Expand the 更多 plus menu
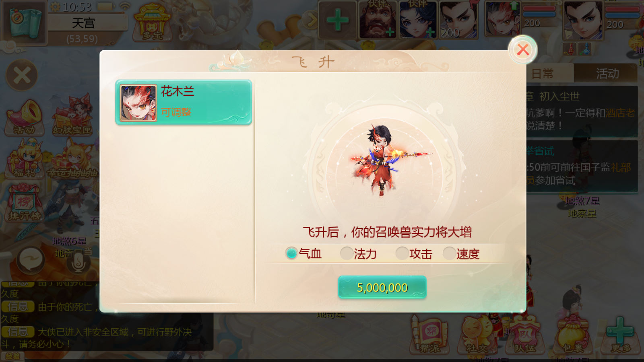Screen dimensions: 644x362 click(x=620, y=335)
